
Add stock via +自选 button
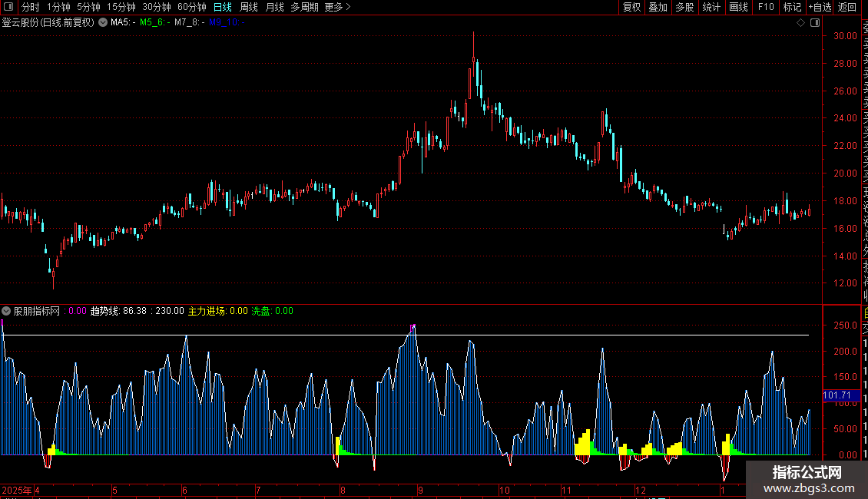point(820,7)
